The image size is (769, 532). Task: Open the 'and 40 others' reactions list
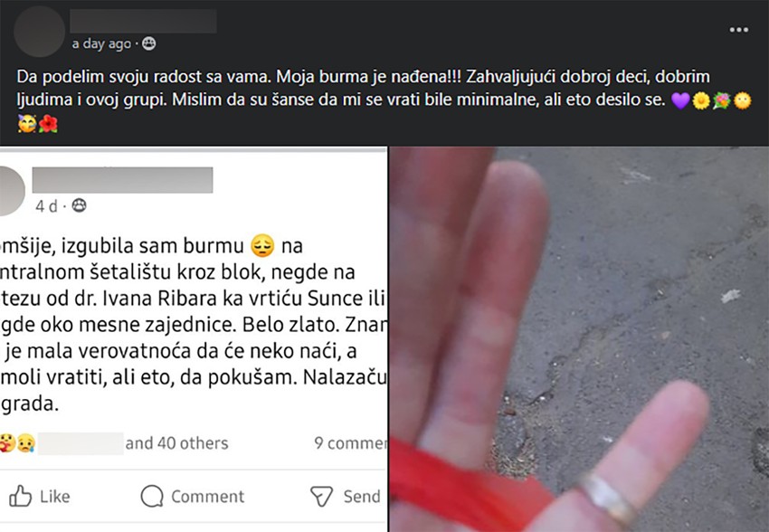(x=176, y=443)
